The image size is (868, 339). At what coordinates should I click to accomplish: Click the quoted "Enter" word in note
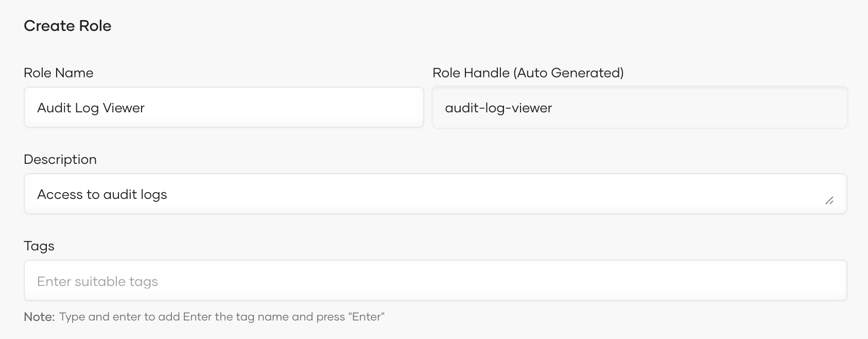coord(367,317)
